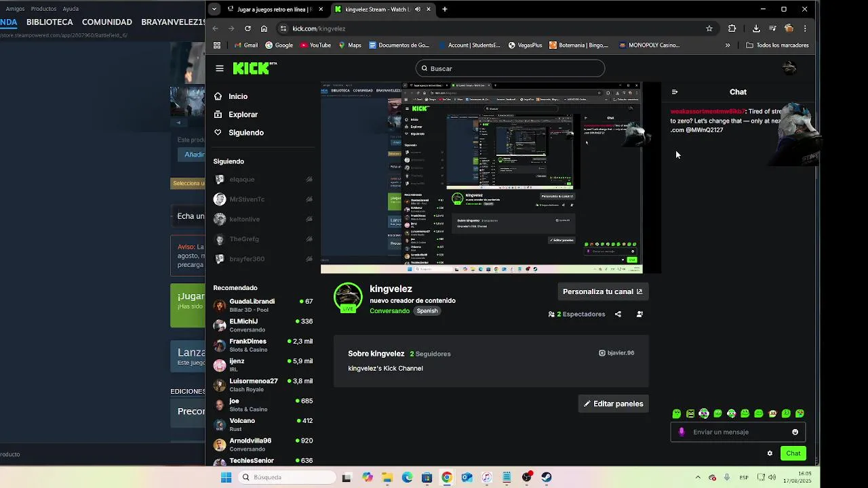Viewport: 868px width, 488px height.
Task: Switch to 'Jugar a juegos retro' browser tab
Action: pyautogui.click(x=275, y=9)
